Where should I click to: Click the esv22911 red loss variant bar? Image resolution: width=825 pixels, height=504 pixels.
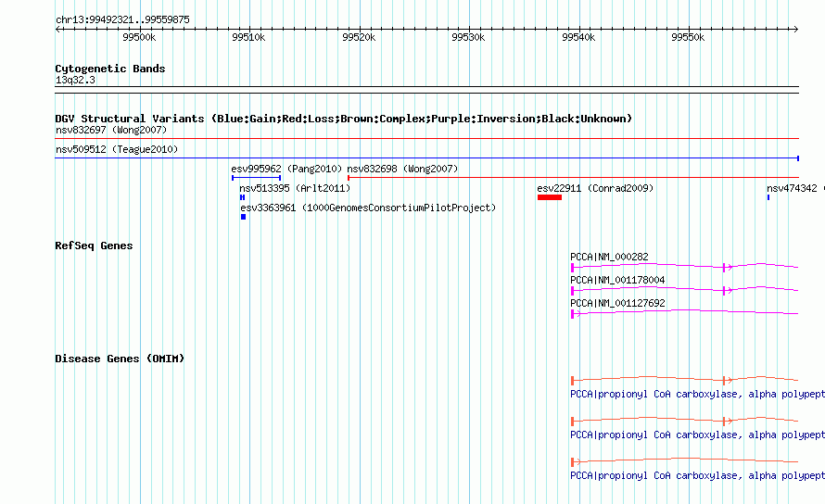[550, 197]
